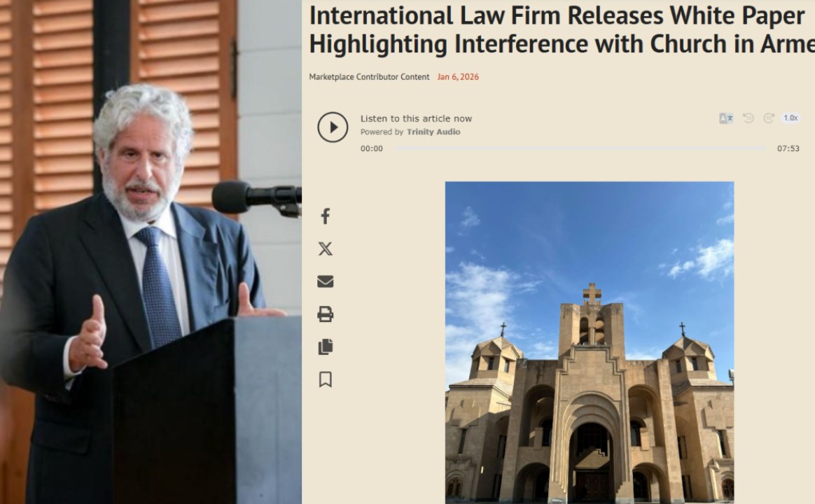Skip audio forward ten seconds
Screen dimensions: 815x504
click(769, 118)
